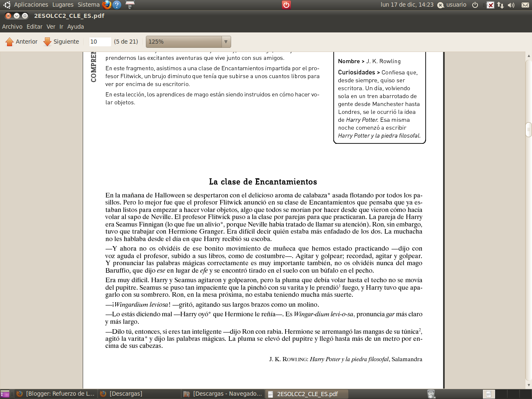The height and width of the screenshot is (399, 532).
Task: Click the ¡Wingardium leviosa! line
Action: [212, 305]
